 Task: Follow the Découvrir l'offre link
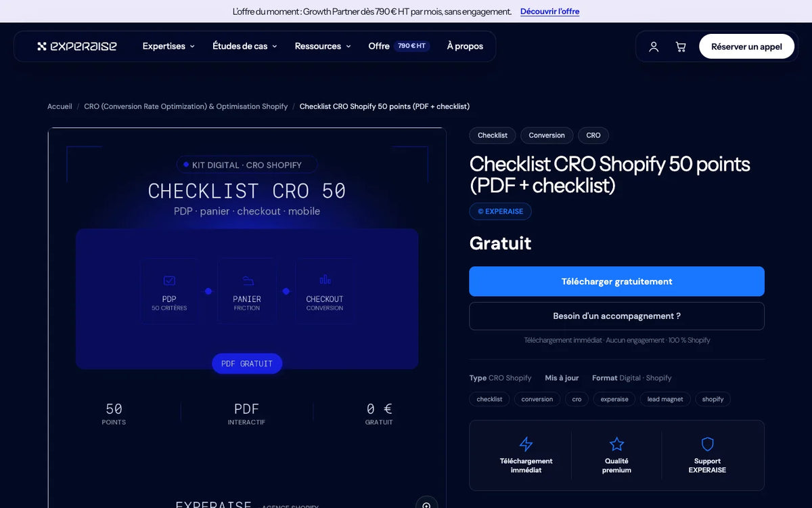549,12
